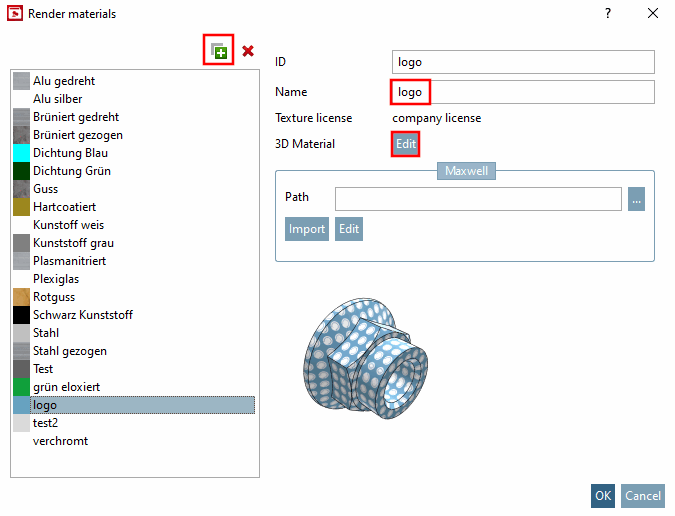Click the Name input field
The width and height of the screenshot is (675, 516).
pos(523,92)
